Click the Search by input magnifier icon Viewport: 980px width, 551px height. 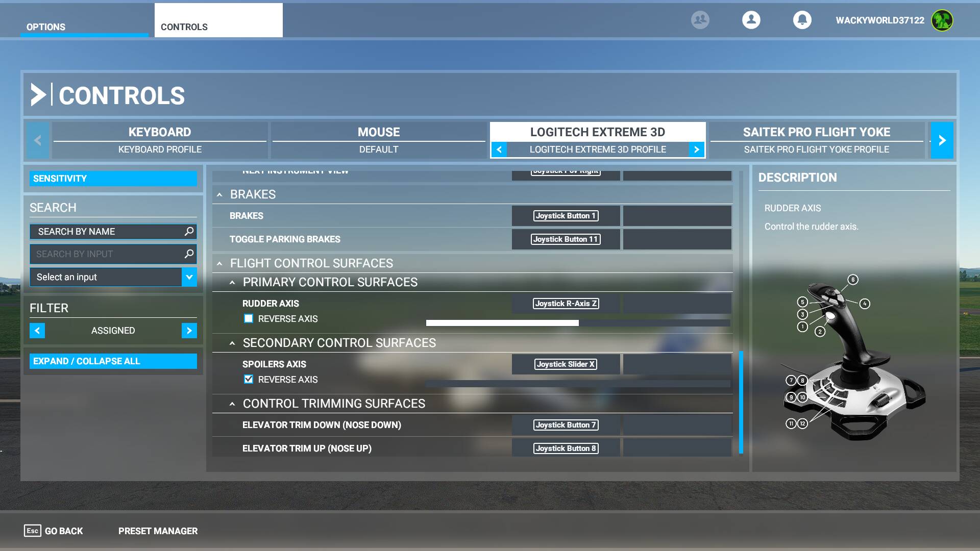tap(189, 254)
